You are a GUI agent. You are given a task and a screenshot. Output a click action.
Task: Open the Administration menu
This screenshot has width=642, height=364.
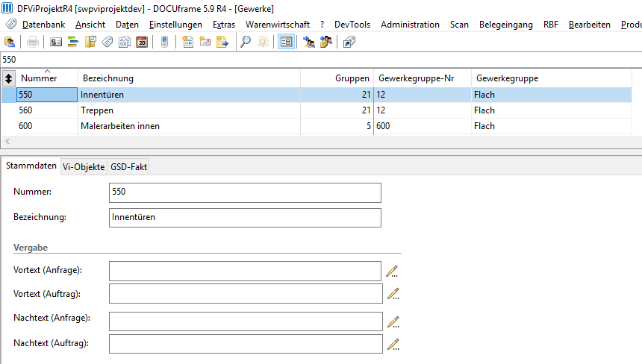(x=410, y=25)
